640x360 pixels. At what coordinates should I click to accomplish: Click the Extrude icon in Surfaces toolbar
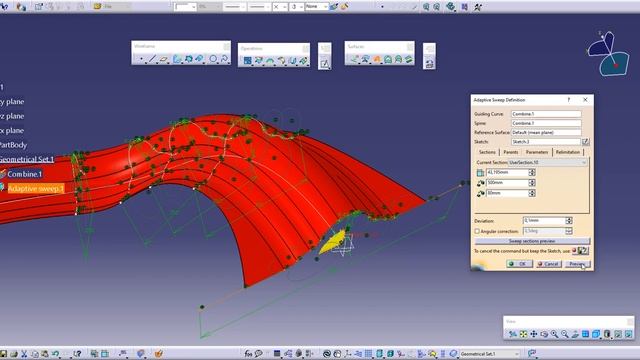(x=354, y=60)
